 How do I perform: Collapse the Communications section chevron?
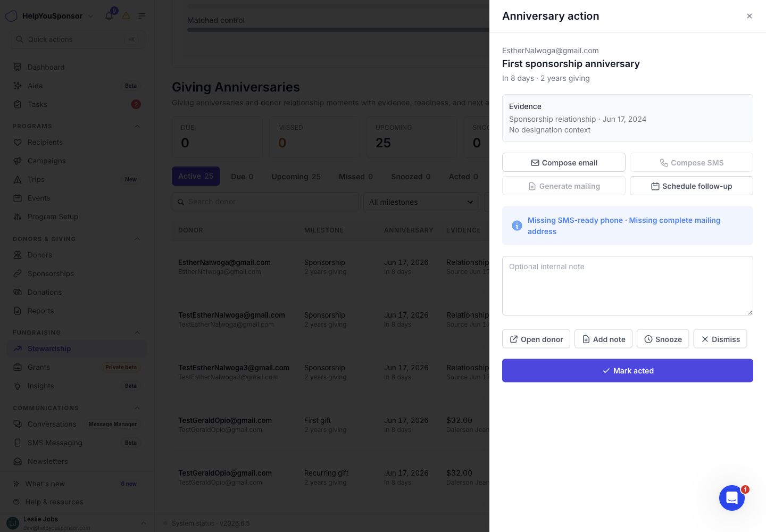point(137,408)
